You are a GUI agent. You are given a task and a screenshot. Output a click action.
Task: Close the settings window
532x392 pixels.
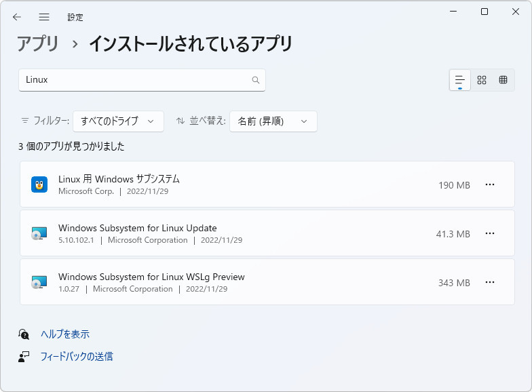(516, 12)
